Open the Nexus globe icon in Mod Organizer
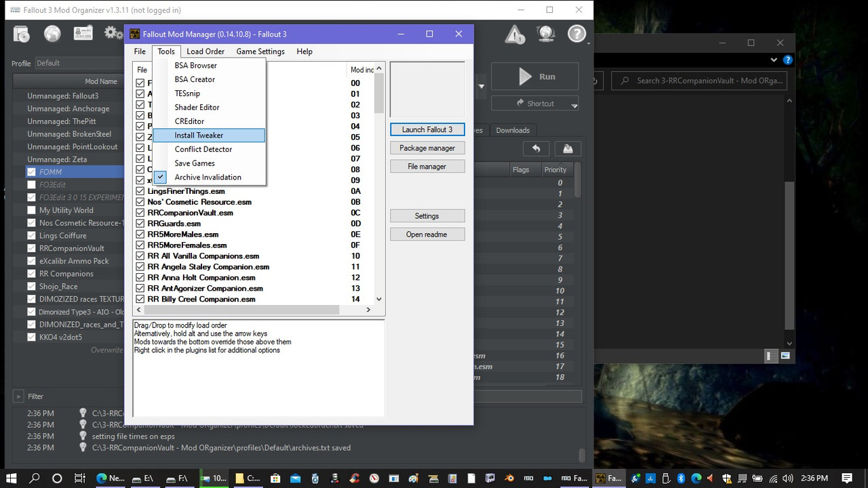The width and height of the screenshot is (868, 488). (x=52, y=33)
